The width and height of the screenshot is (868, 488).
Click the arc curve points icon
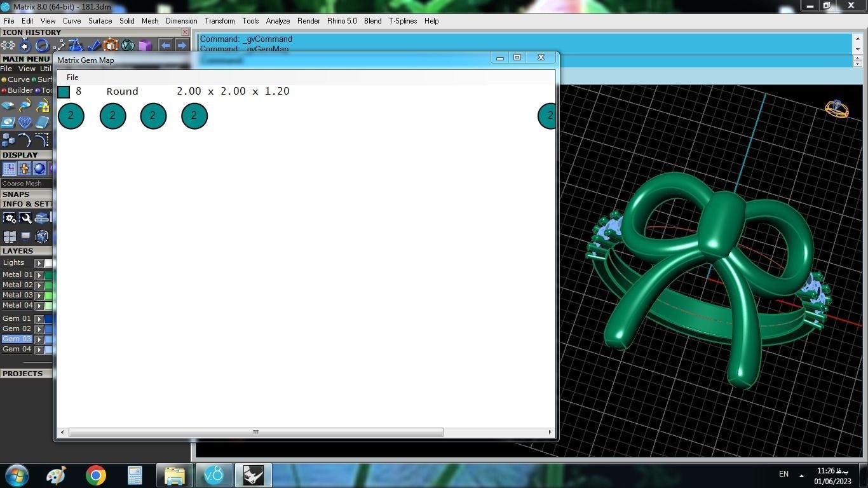(25, 139)
